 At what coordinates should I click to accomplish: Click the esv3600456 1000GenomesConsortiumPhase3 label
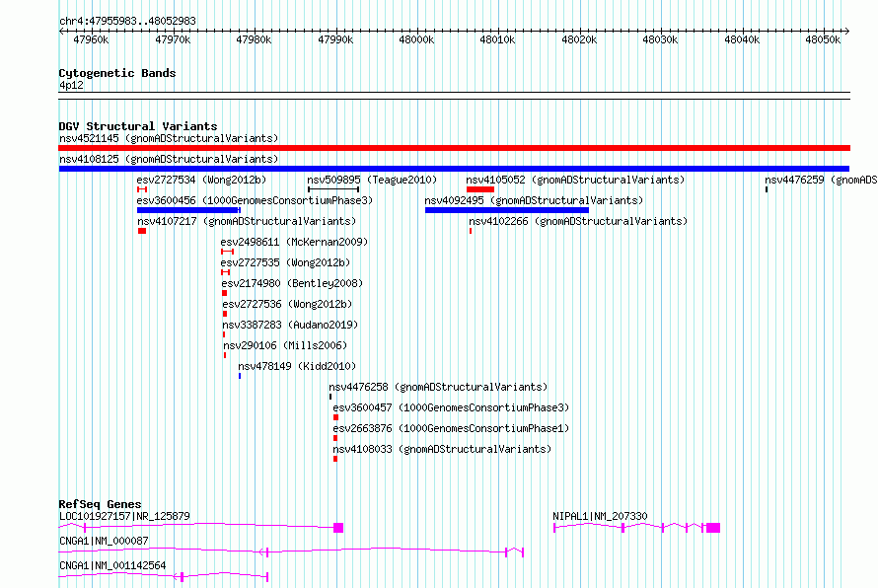[255, 200]
